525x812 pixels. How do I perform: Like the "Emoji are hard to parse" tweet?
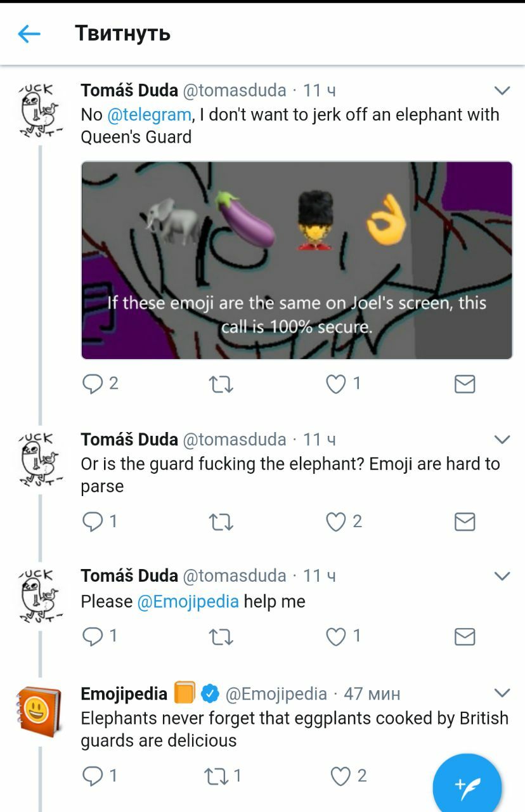click(336, 521)
